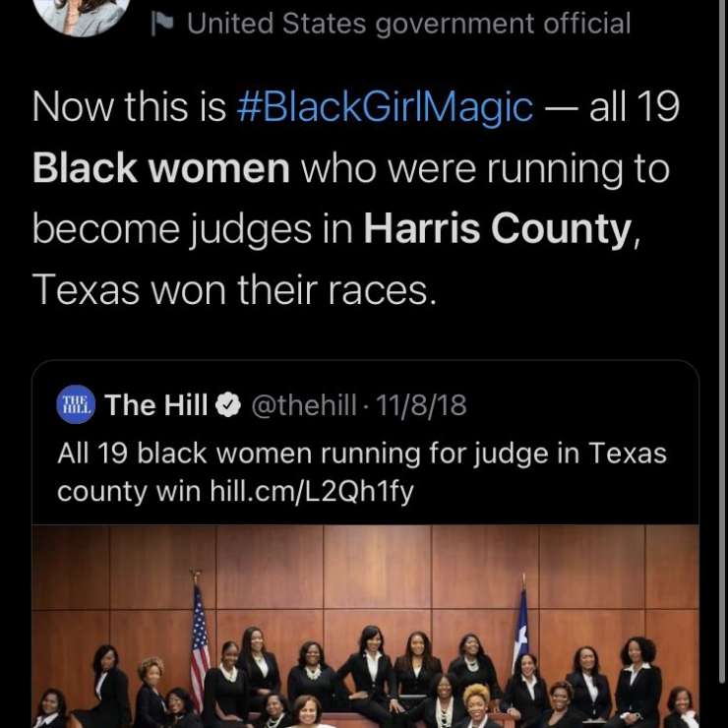Tap the 'Texas won their races.' text line
The height and width of the screenshot is (728, 728).
[234, 289]
